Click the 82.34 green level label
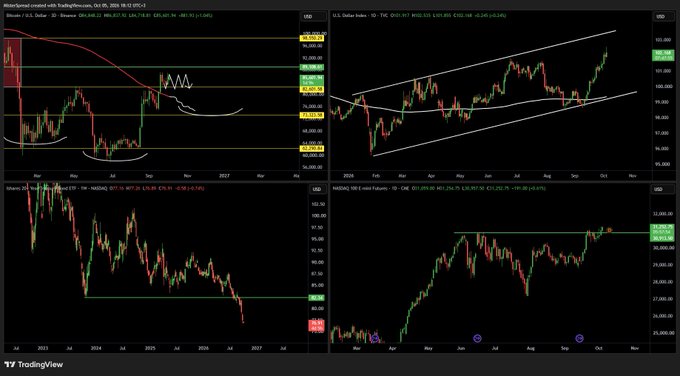The width and height of the screenshot is (680, 376). point(316,298)
